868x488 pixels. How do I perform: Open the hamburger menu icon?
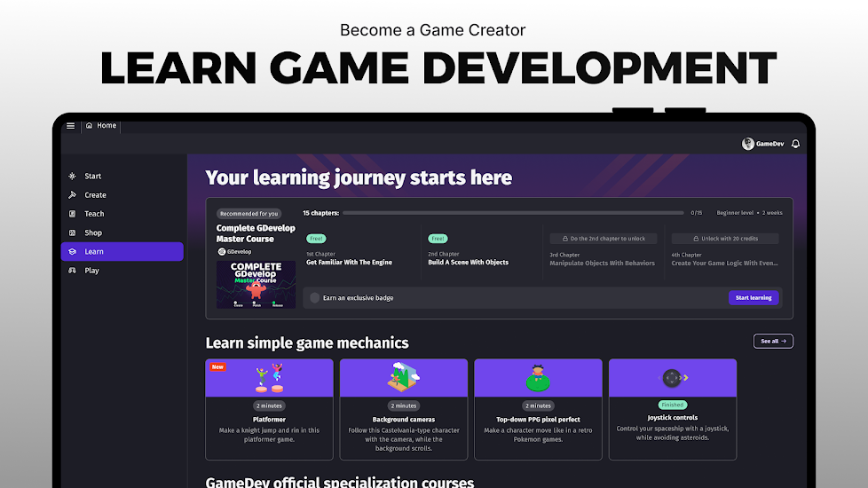pos(70,126)
